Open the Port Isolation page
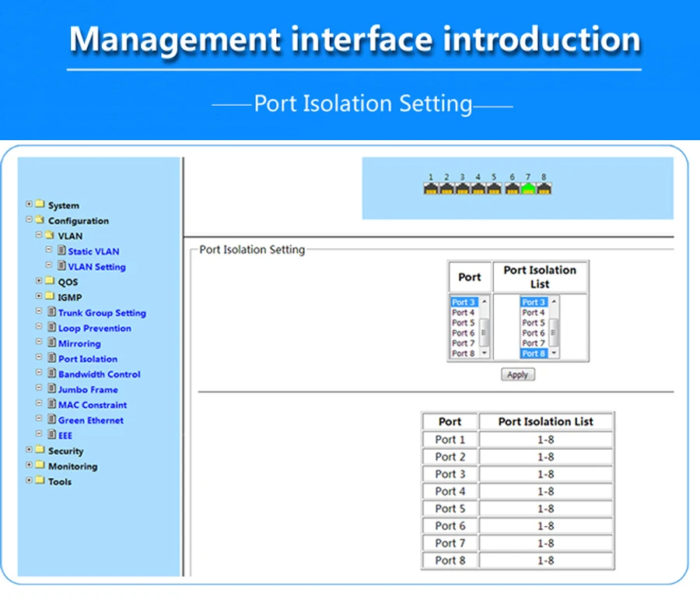700x597 pixels. point(88,359)
